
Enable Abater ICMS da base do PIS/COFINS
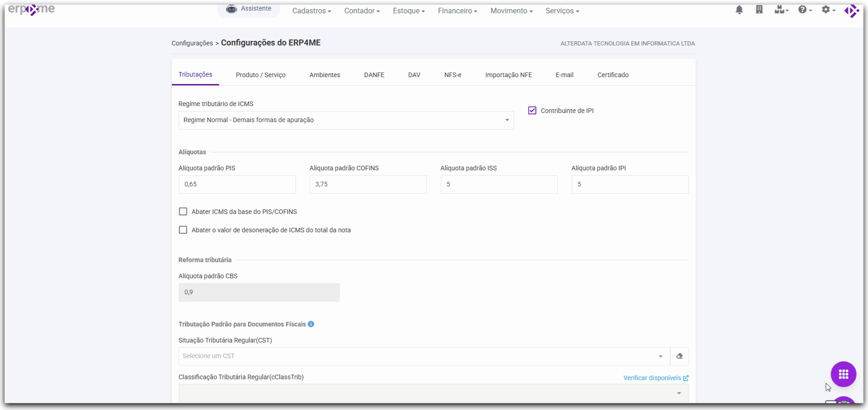(x=183, y=212)
